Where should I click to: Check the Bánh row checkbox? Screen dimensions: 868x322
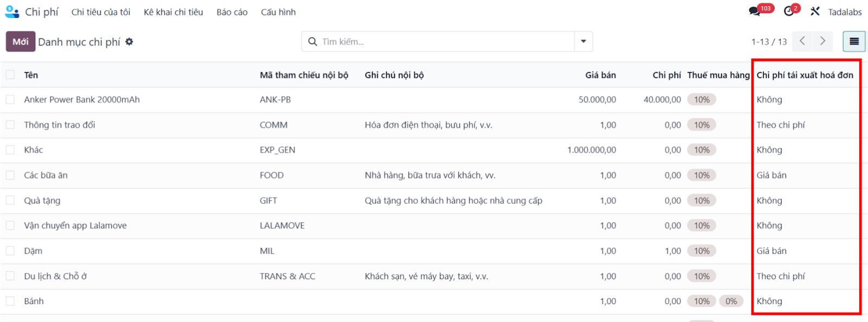tap(10, 301)
